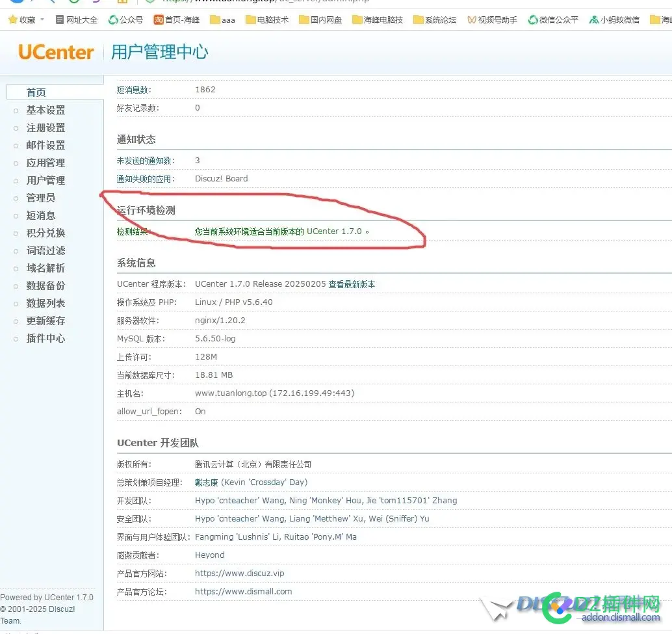Click 数据备份 in the sidebar
The height and width of the screenshot is (634, 672).
pos(46,285)
